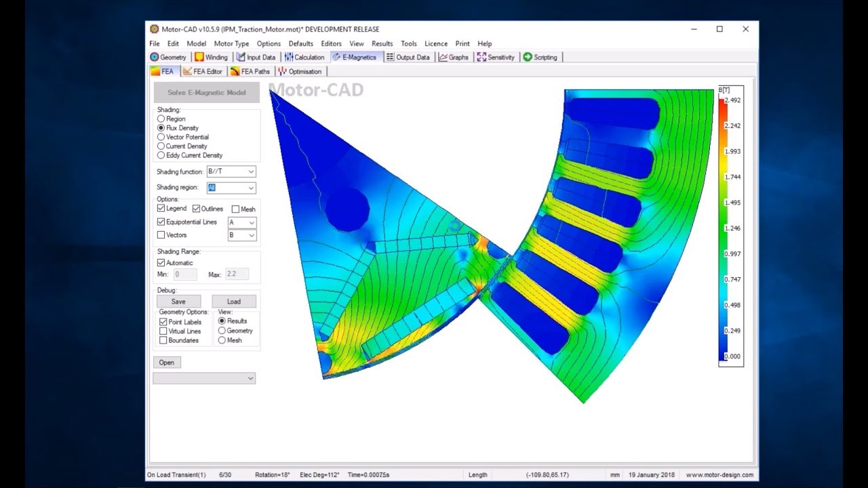Click the FEA sub-tab icon
Screen dimensions: 868x488
[x=155, y=71]
